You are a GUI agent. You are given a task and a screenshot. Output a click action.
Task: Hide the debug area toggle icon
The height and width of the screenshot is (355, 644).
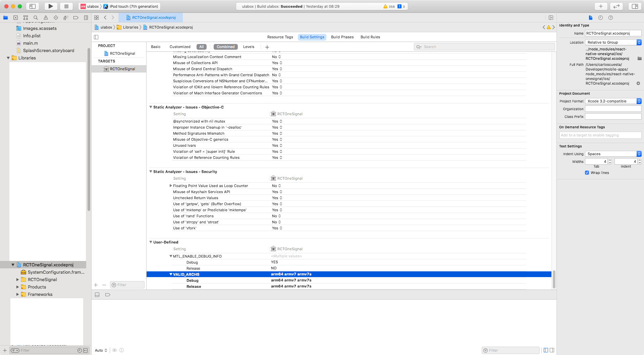tap(97, 295)
